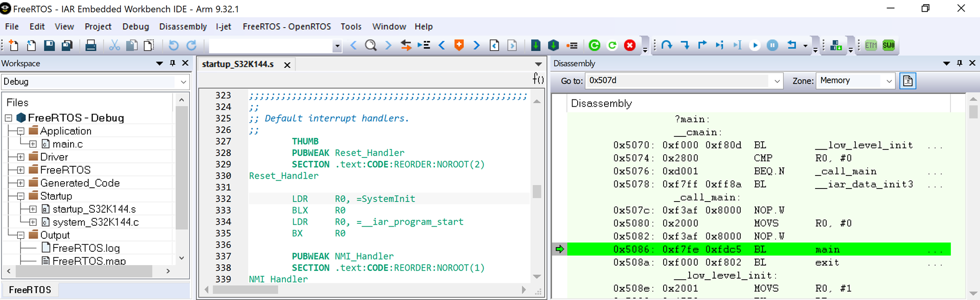Save the current file
Screen dimensions: 980x300
point(49,45)
